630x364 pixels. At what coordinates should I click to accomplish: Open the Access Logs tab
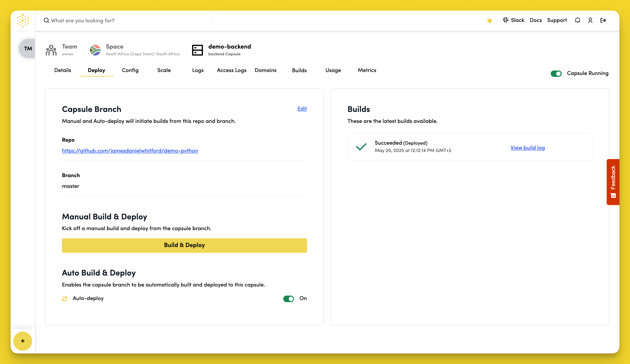click(231, 70)
